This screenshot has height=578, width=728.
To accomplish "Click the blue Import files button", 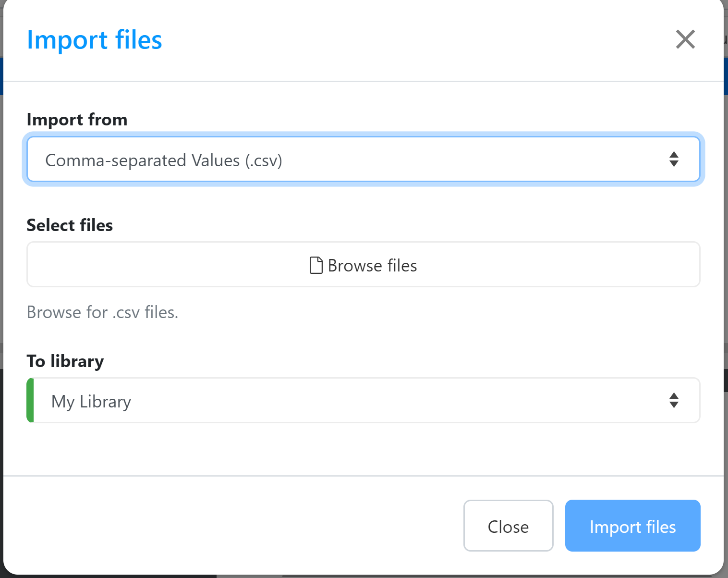I will click(632, 526).
